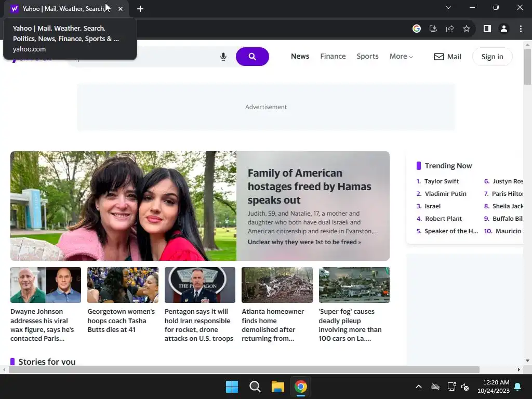Click the vertical scrollbar thumb
532x399 pixels.
[x=527, y=66]
